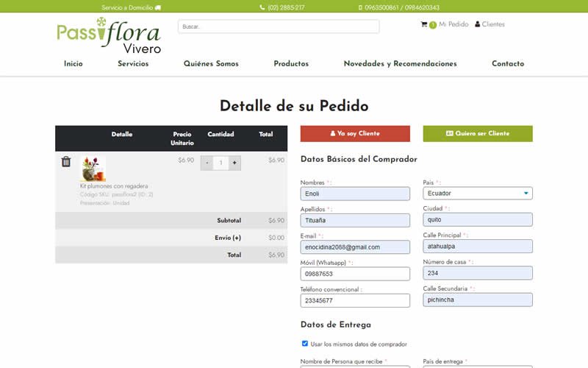
Task: Increase quantity with plus button
Action: click(234, 163)
